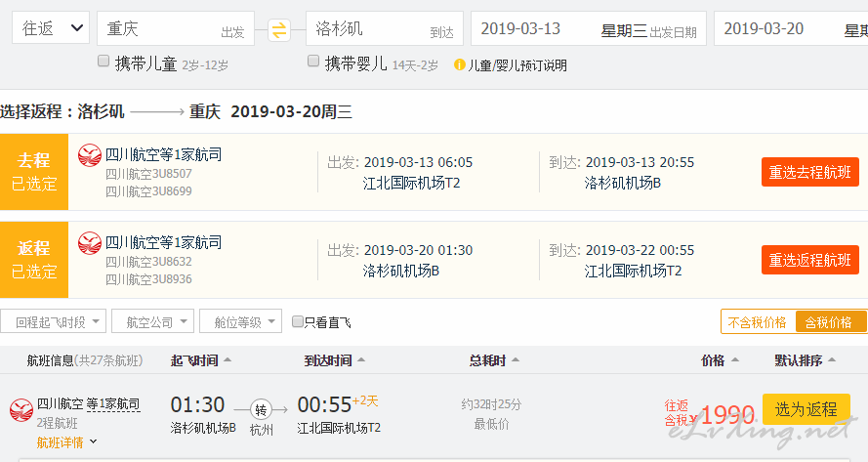Click airline logo in flight results row

pos(21,410)
